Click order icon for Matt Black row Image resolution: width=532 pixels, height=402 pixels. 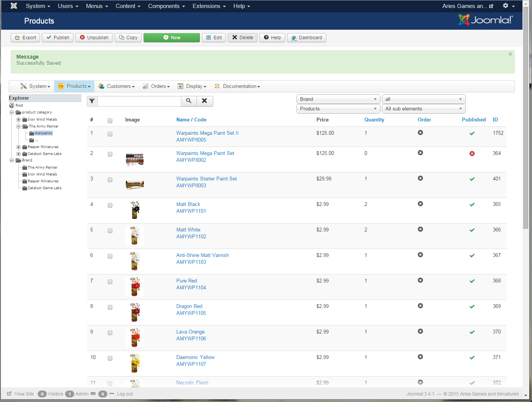click(420, 204)
